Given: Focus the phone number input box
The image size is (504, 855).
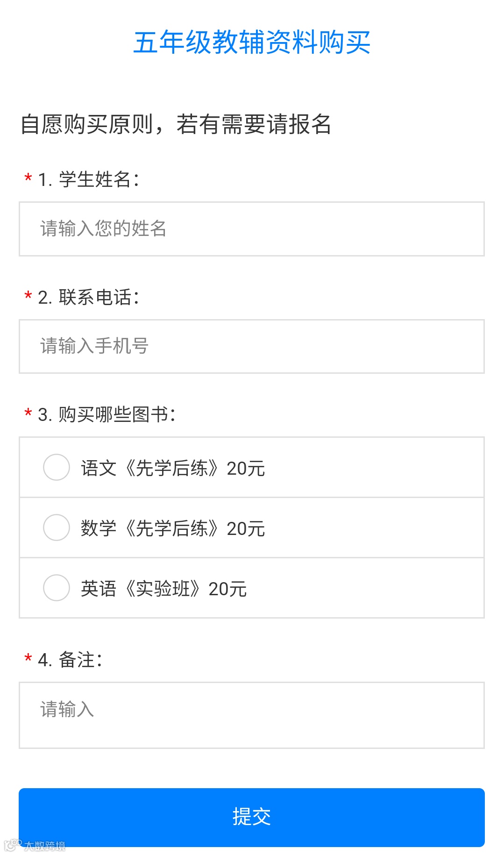Looking at the screenshot, I should coord(251,346).
